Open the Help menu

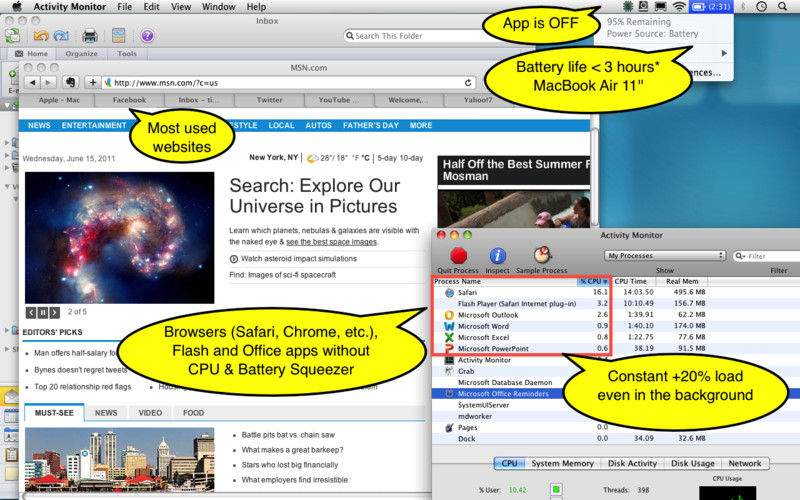(x=256, y=7)
